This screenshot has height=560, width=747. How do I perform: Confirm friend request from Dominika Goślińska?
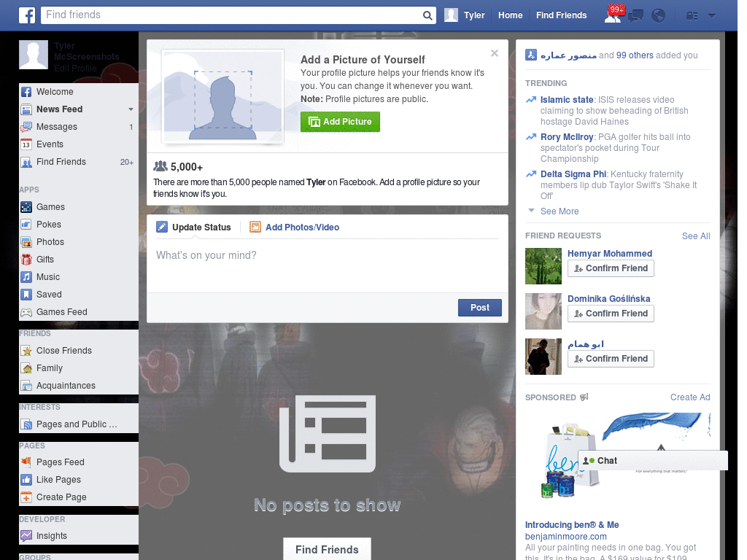click(611, 314)
